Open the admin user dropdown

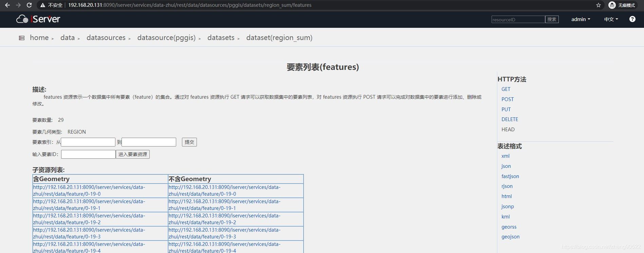tap(581, 19)
